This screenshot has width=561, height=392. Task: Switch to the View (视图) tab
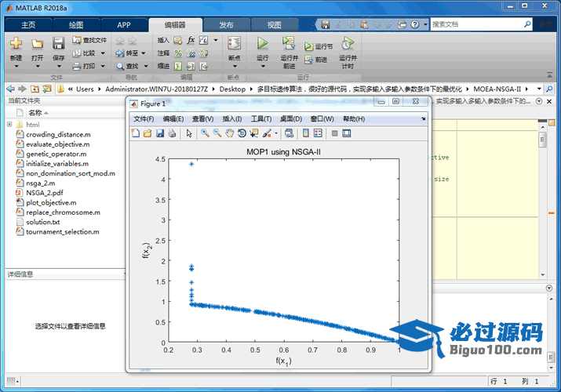(x=275, y=25)
